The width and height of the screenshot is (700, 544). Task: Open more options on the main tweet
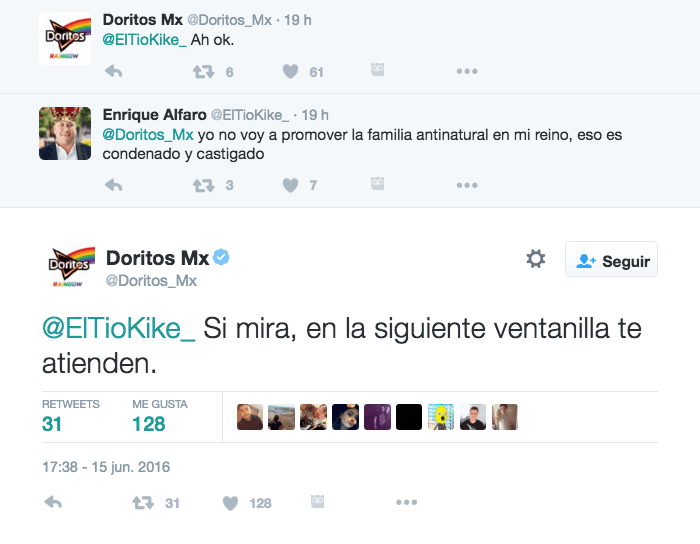(405, 502)
